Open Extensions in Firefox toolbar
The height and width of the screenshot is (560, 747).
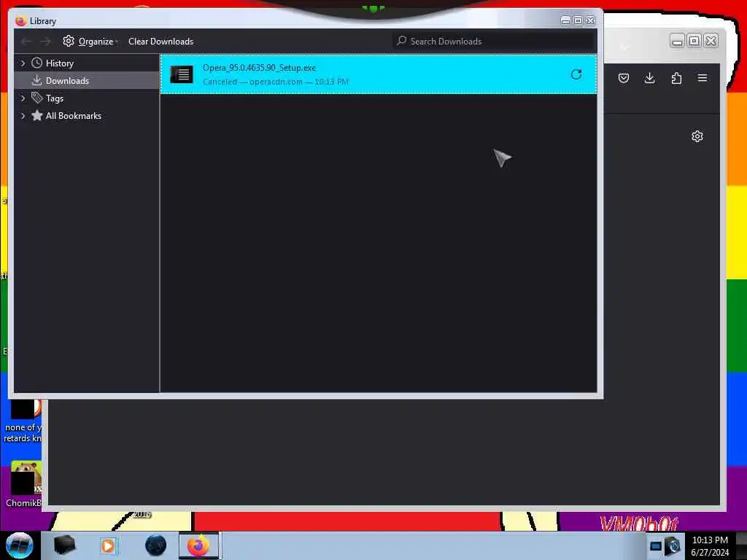pyautogui.click(x=676, y=78)
